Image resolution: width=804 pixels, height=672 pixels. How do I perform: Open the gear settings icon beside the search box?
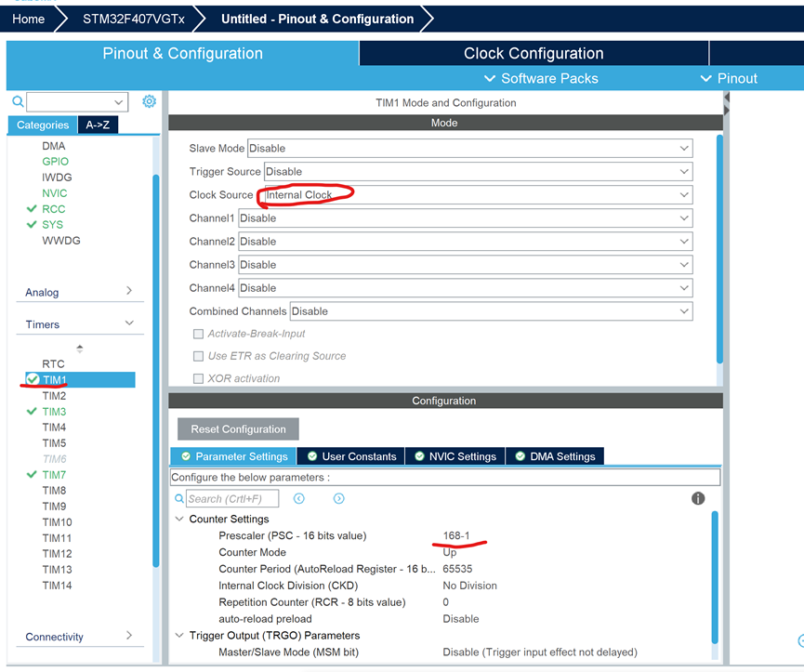click(x=150, y=101)
